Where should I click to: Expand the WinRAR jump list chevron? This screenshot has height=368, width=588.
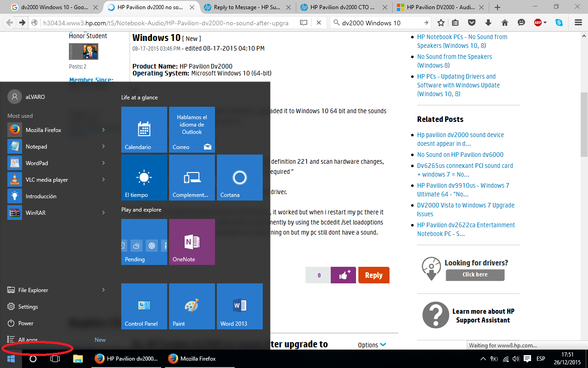[103, 213]
